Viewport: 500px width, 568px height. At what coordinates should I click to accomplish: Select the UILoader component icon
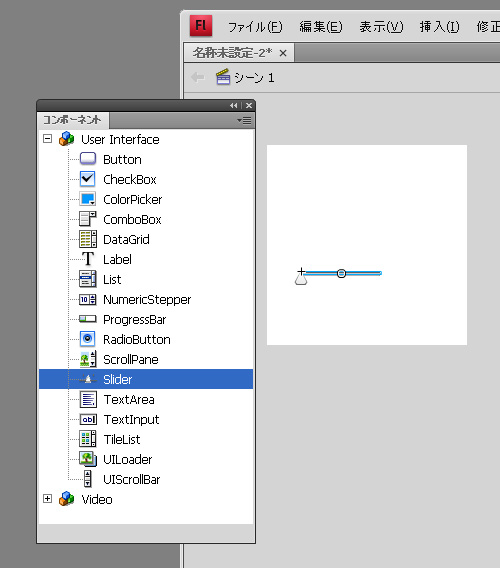click(88, 459)
